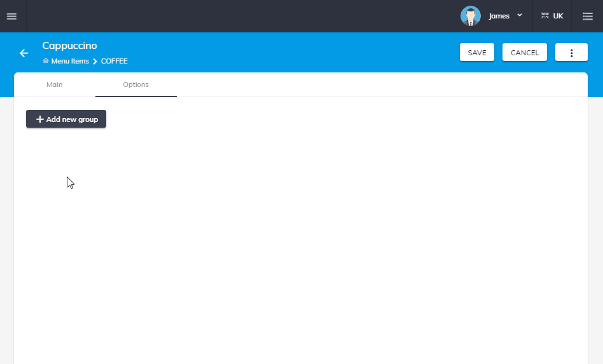Expand the dropdown chevron beside James

520,15
